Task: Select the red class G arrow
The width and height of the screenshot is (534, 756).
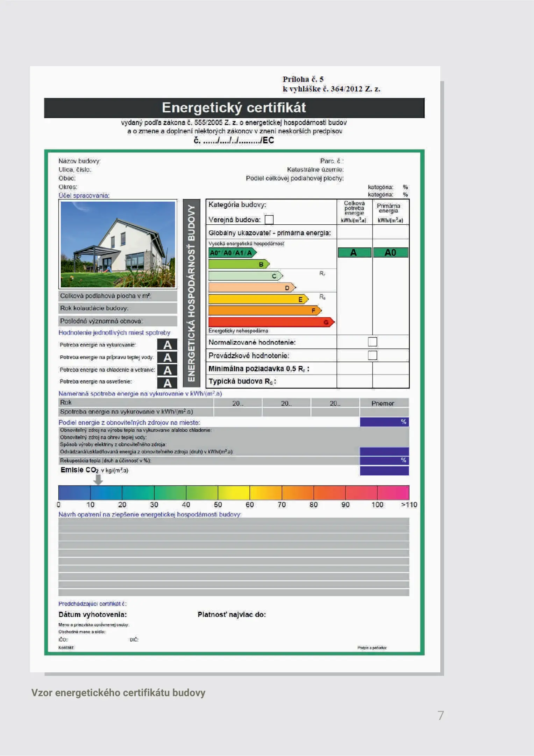Action: [x=271, y=322]
